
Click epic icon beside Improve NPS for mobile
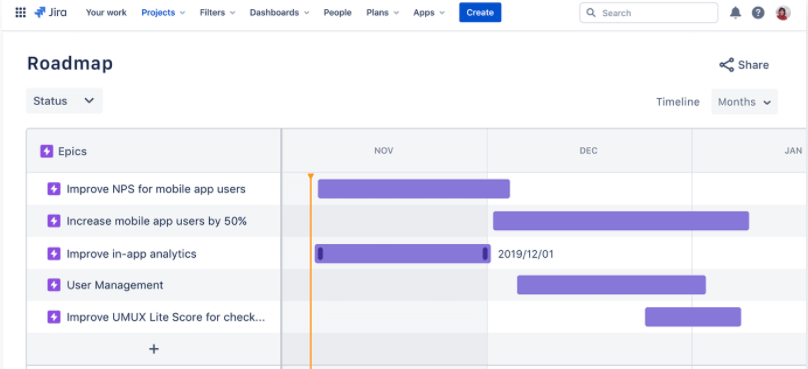(x=54, y=189)
